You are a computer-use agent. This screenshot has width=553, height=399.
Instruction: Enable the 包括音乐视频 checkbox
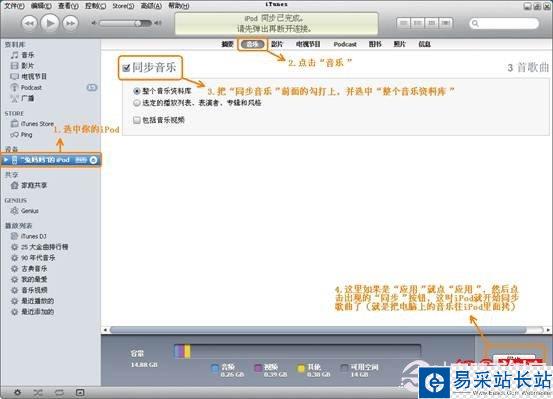[137, 120]
